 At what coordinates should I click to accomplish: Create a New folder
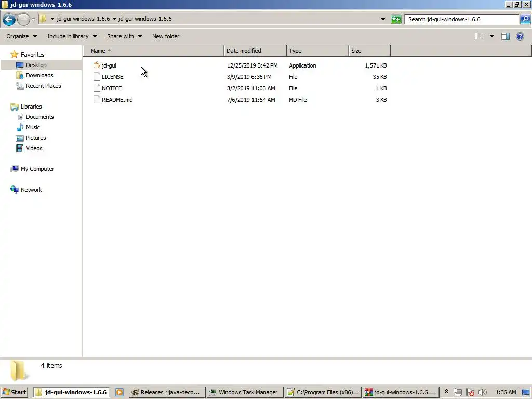click(166, 36)
